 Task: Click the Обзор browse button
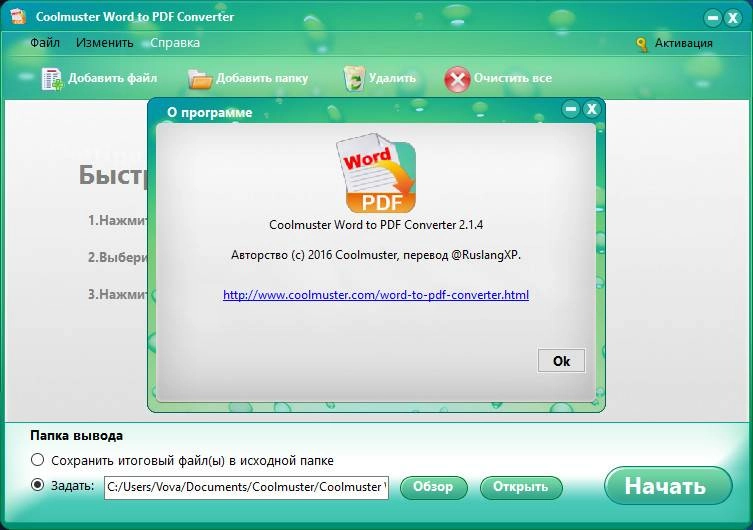point(434,487)
